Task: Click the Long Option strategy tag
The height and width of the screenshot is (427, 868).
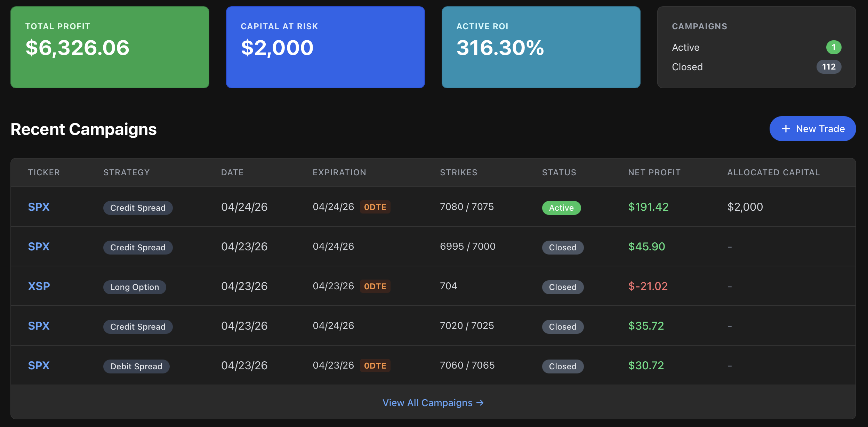Action: pyautogui.click(x=135, y=287)
